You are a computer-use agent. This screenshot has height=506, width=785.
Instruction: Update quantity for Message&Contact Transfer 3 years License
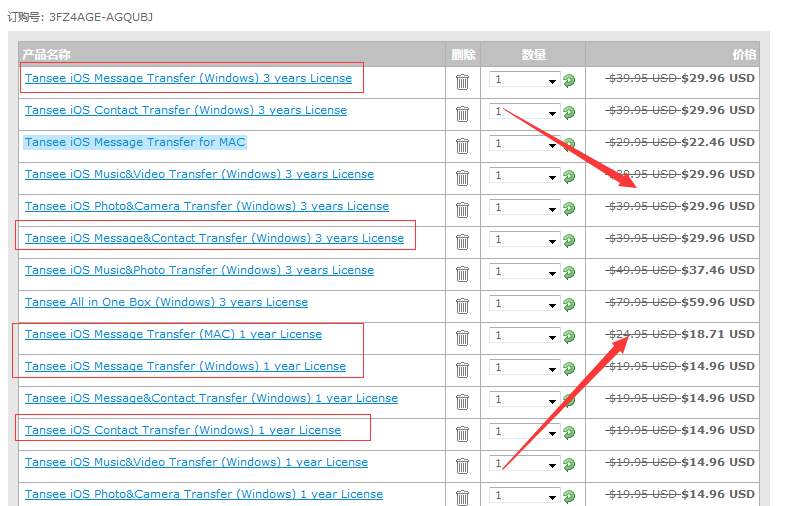coord(569,240)
